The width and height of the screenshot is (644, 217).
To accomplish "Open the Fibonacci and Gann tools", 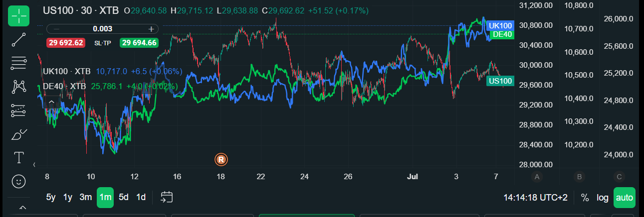I will click(19, 63).
